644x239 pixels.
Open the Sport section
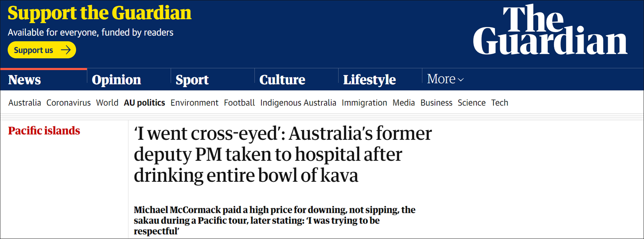point(192,80)
